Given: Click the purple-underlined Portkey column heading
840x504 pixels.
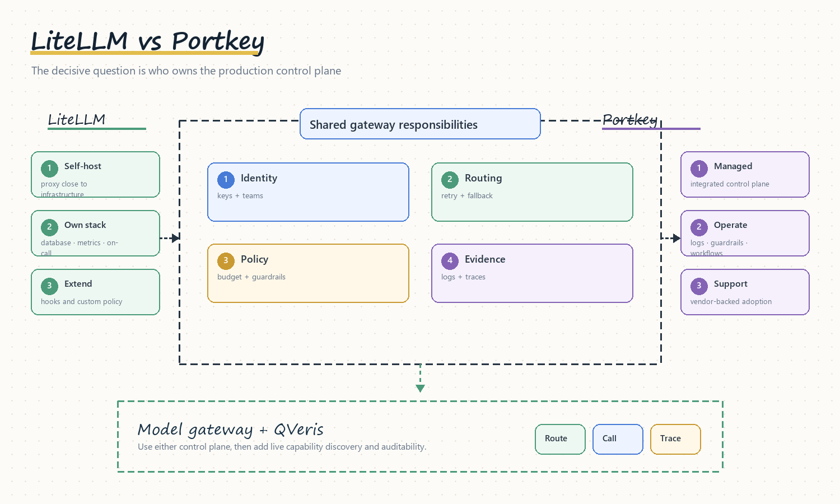Looking at the screenshot, I should [x=630, y=120].
